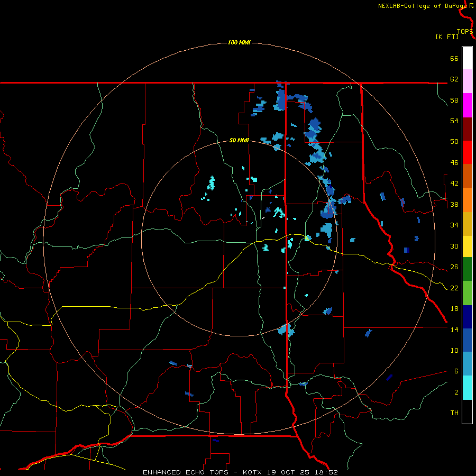This screenshot has height=476, width=476.
Task: Click the 14 legend value
Action: (454, 329)
